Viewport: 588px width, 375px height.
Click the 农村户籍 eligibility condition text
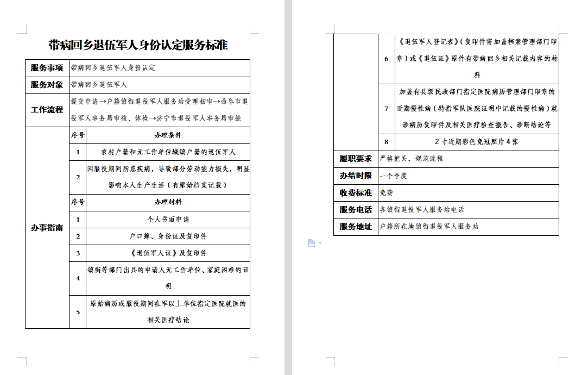[x=168, y=152]
